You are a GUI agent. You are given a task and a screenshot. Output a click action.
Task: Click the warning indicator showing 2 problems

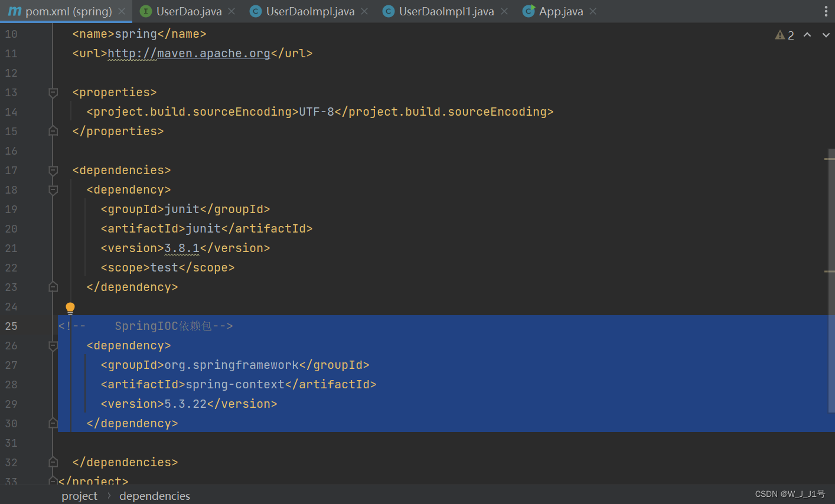[785, 35]
